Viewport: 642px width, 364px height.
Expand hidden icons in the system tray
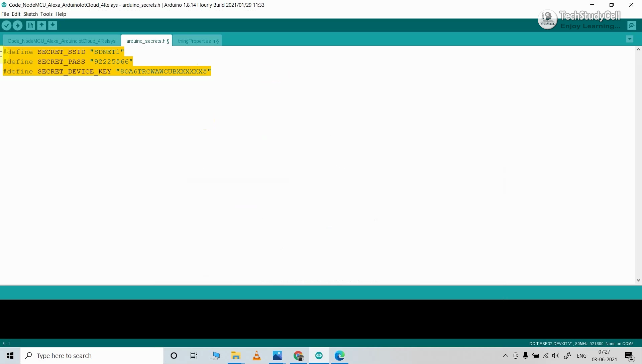pyautogui.click(x=506, y=356)
